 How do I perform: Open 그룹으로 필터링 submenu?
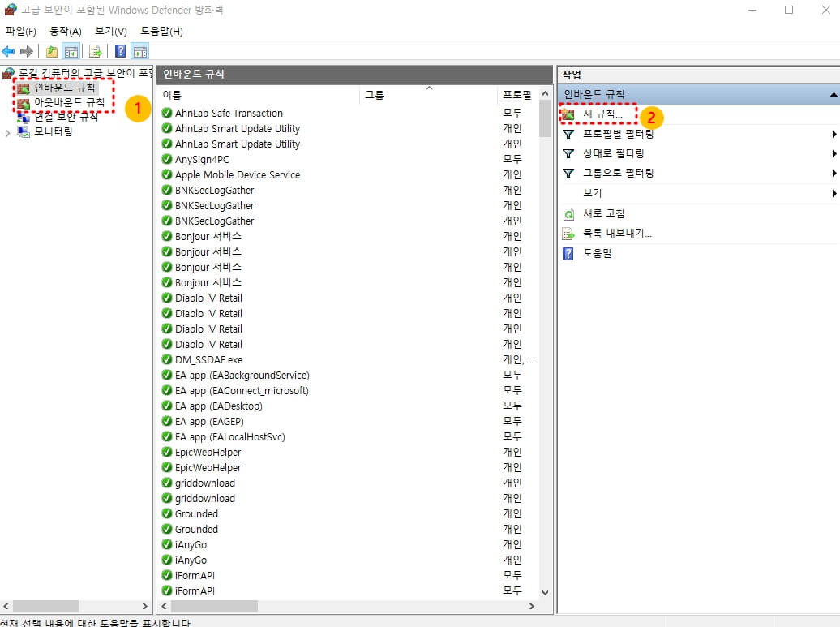click(618, 173)
